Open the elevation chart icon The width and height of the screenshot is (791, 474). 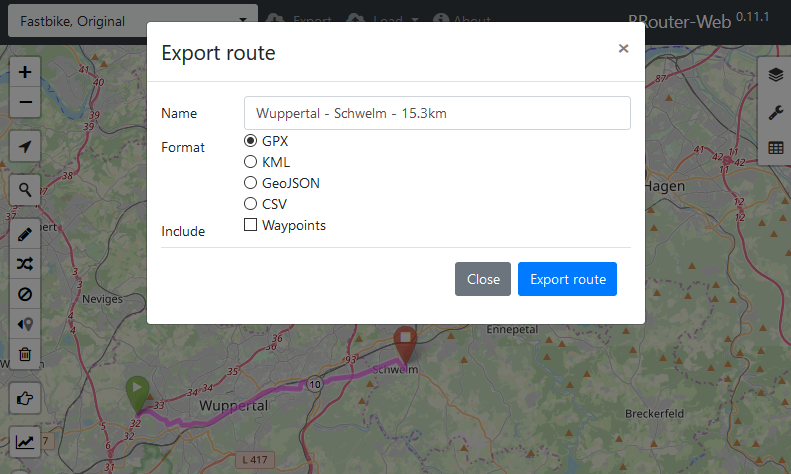point(25,441)
